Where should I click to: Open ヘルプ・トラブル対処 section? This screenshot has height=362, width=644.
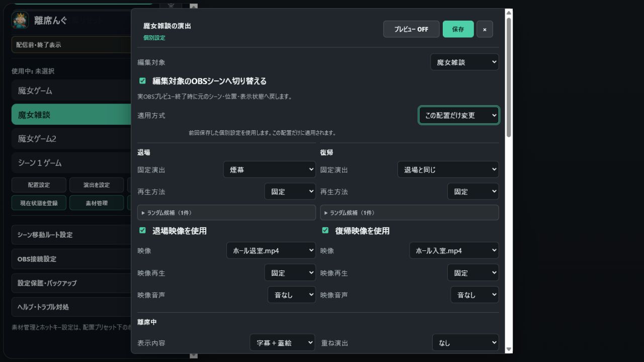(x=71, y=307)
